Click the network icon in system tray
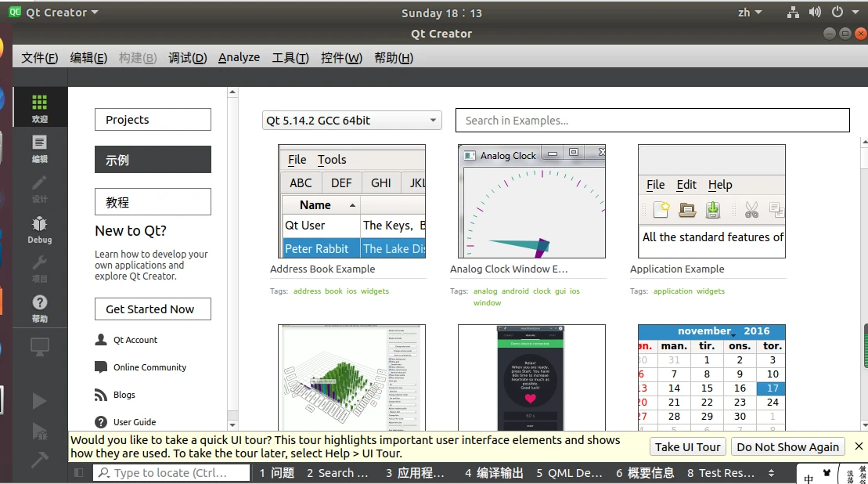 click(793, 13)
